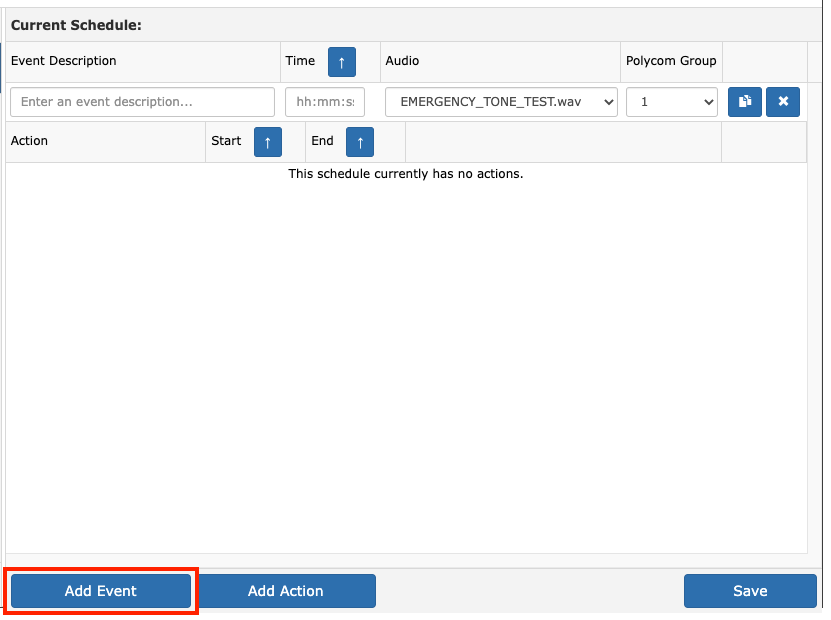Click the Current Schedule heading
The width and height of the screenshot is (831, 620).
[x=76, y=25]
